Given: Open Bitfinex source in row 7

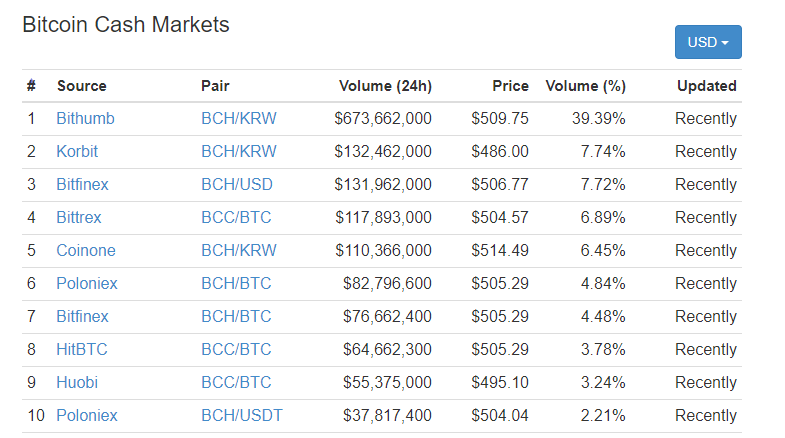Looking at the screenshot, I should (x=82, y=317).
